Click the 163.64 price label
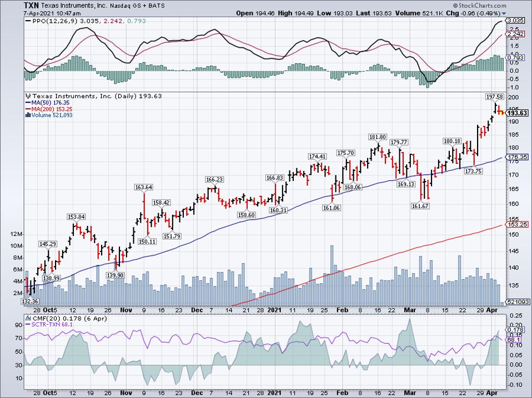Screen dimensions: 532x398 click(x=143, y=187)
